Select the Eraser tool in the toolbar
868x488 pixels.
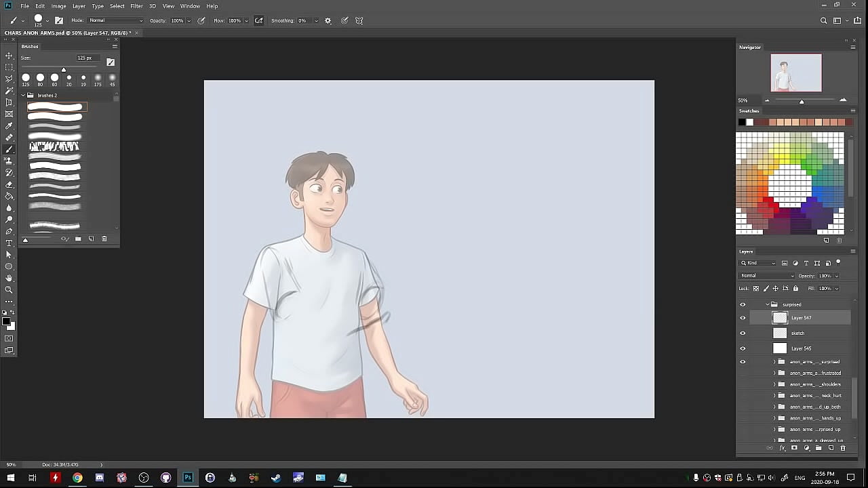click(x=9, y=184)
